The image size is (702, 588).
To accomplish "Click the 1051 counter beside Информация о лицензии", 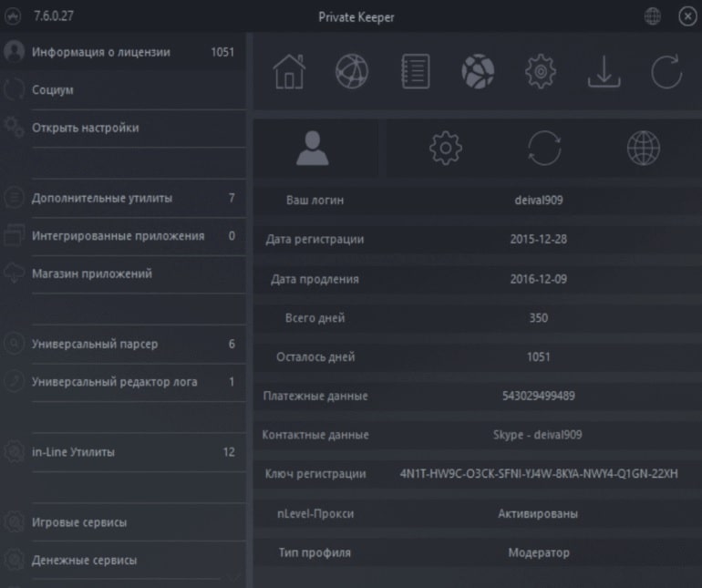I will [x=222, y=52].
